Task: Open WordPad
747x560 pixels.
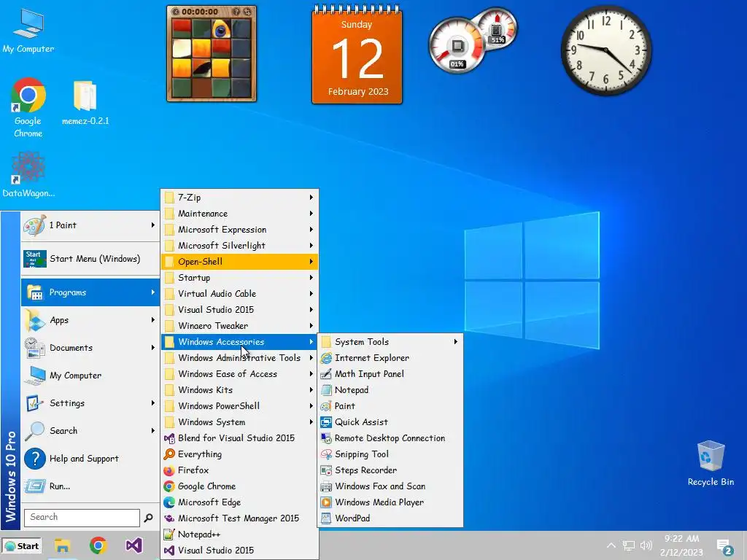Action: [x=390, y=518]
